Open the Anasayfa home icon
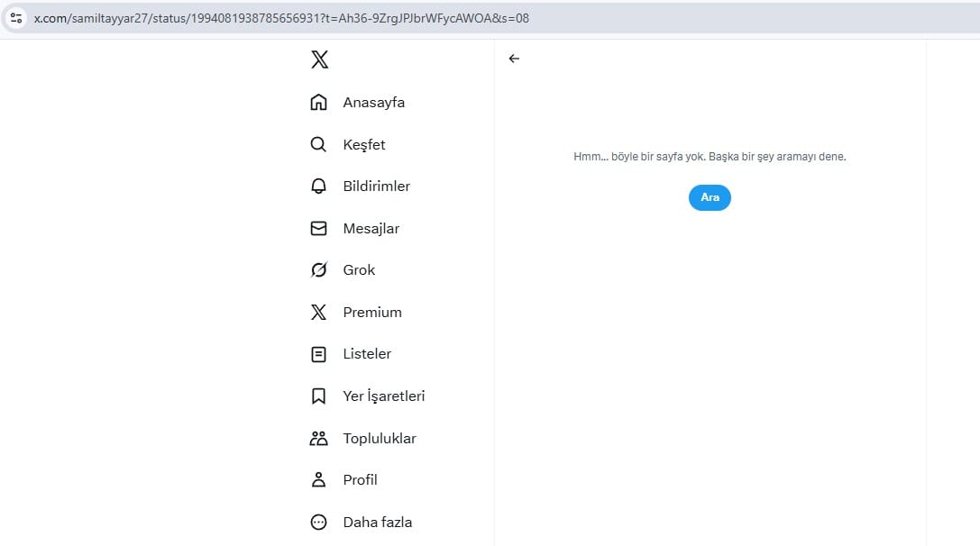 (x=318, y=103)
